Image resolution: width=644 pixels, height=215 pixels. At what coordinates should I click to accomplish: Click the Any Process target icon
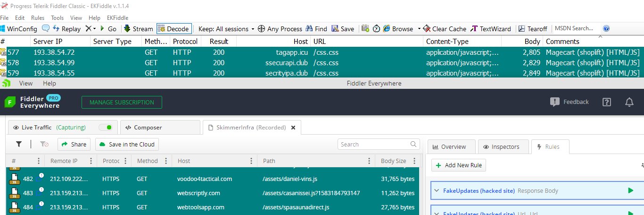[x=261, y=29]
